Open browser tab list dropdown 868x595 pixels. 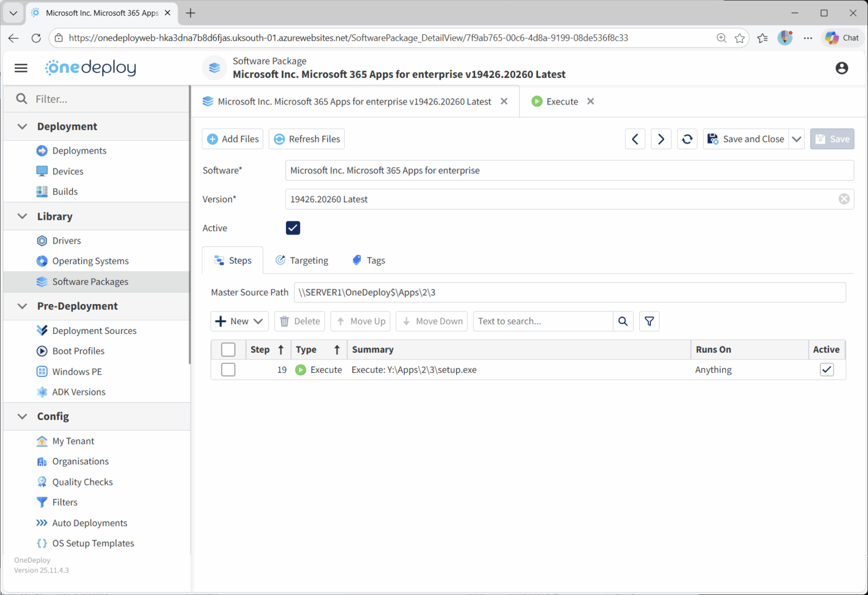coord(14,12)
